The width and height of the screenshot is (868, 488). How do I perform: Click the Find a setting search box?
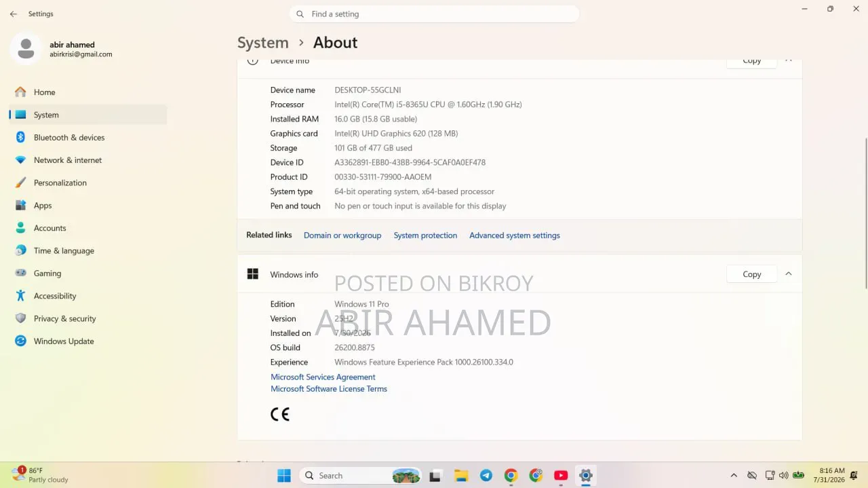pyautogui.click(x=434, y=14)
